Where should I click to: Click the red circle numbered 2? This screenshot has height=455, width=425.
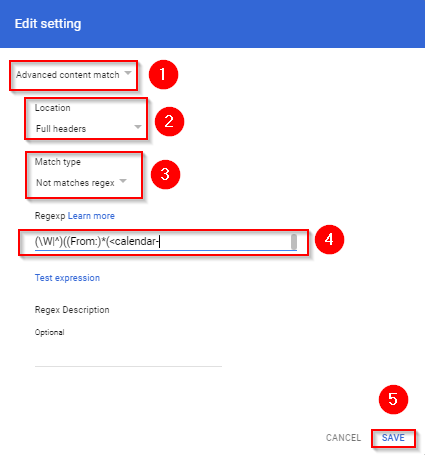pos(169,121)
